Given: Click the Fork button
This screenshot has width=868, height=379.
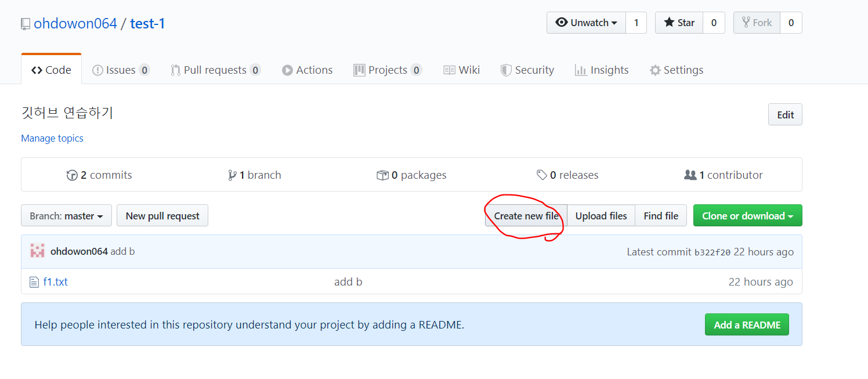Looking at the screenshot, I should pyautogui.click(x=757, y=23).
